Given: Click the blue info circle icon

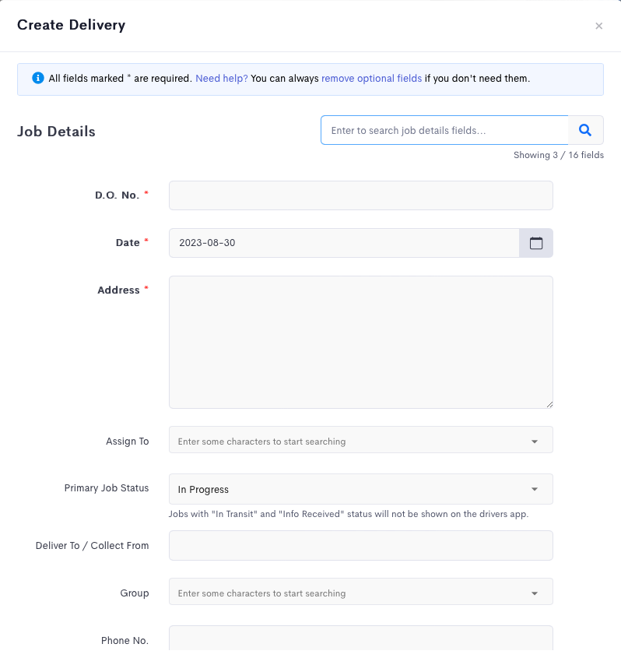Looking at the screenshot, I should 38,78.
